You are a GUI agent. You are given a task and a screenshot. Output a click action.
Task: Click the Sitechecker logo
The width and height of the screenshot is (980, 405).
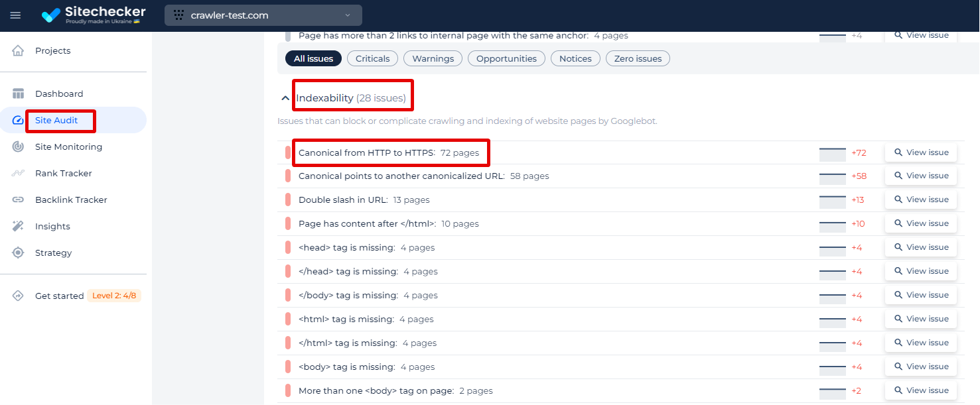[93, 15]
